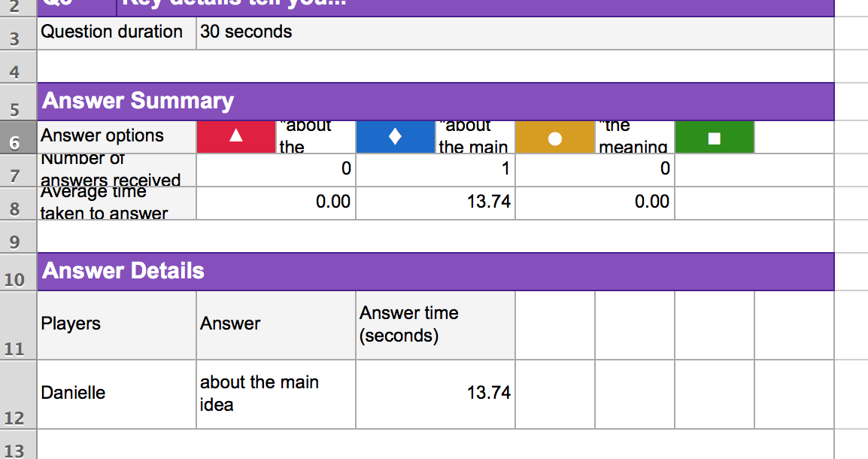
Task: Click the average time 13.74 summary cell
Action: point(435,202)
